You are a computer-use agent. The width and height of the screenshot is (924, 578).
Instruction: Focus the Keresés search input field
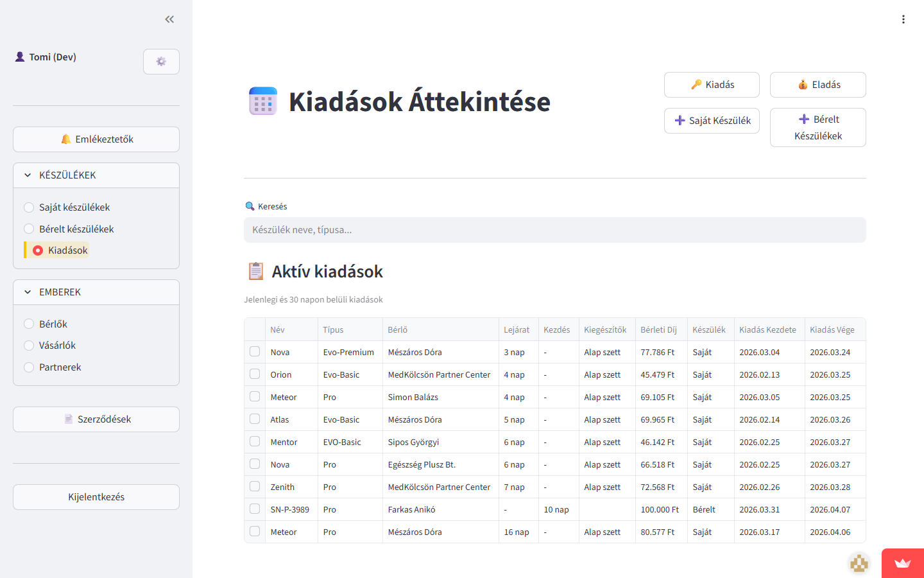(x=554, y=230)
